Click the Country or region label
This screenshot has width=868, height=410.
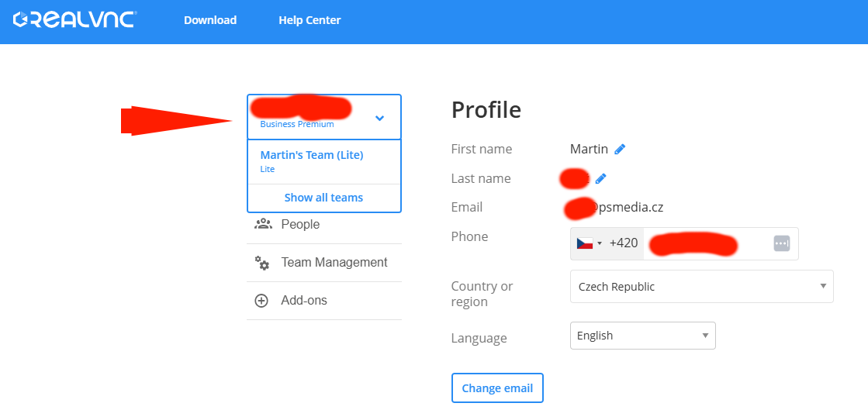(x=482, y=294)
